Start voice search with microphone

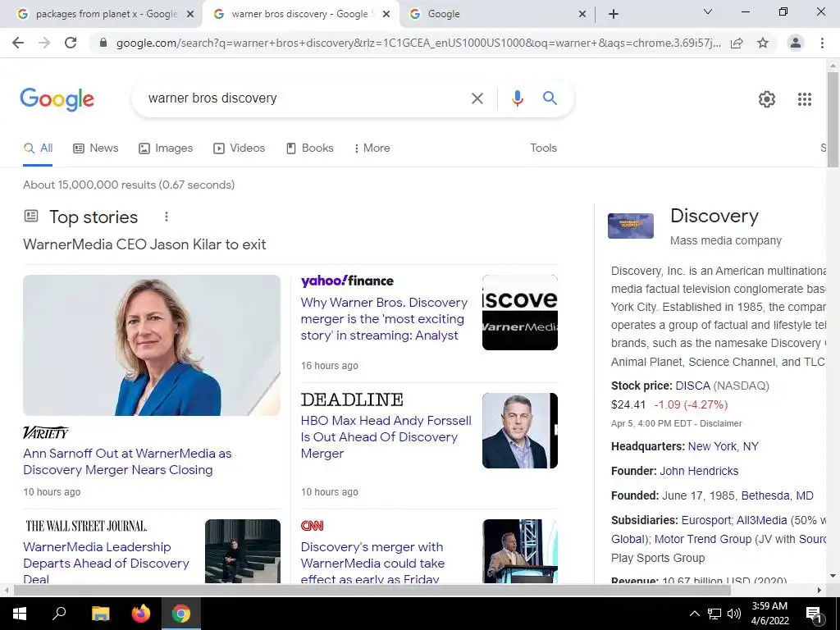tap(517, 98)
